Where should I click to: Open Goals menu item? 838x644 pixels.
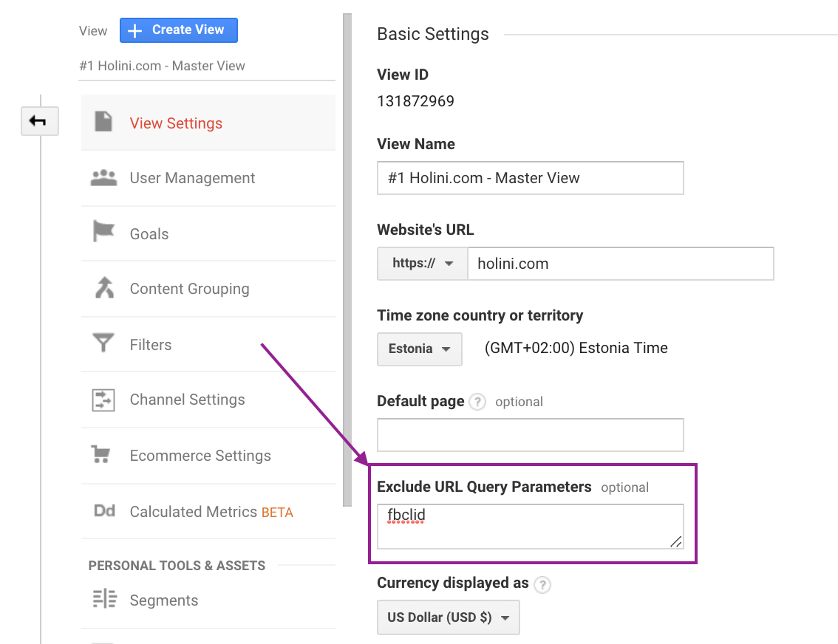tap(208, 234)
